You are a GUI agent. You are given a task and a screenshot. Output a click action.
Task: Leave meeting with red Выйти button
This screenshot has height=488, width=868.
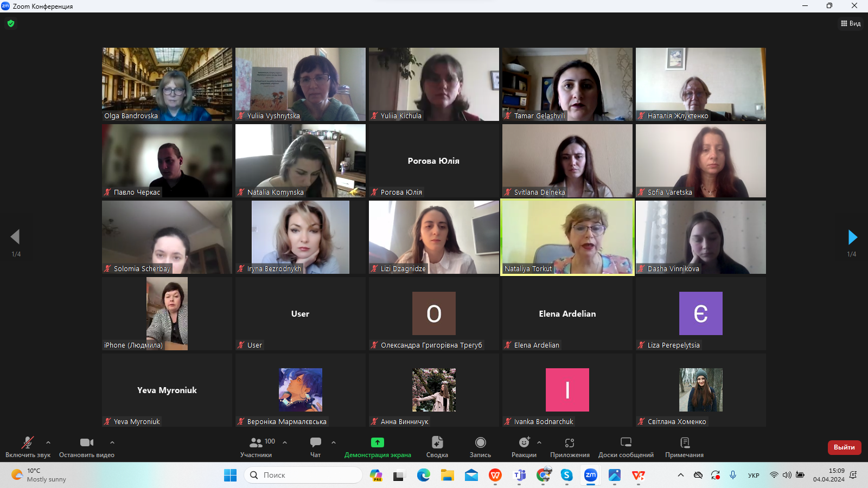pos(844,447)
